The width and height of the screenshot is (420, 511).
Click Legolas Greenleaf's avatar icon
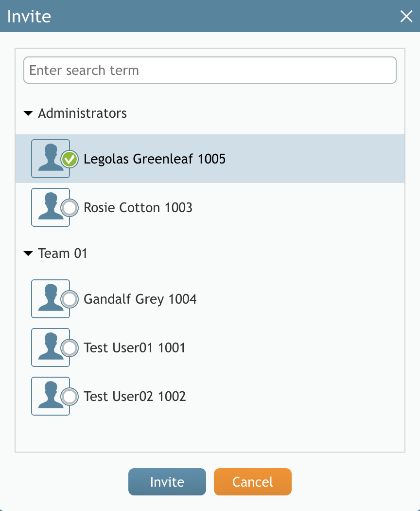click(x=51, y=159)
